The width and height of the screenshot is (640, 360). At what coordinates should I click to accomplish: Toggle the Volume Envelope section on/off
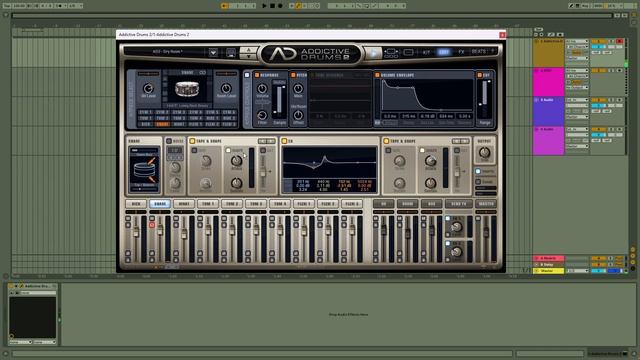click(377, 75)
